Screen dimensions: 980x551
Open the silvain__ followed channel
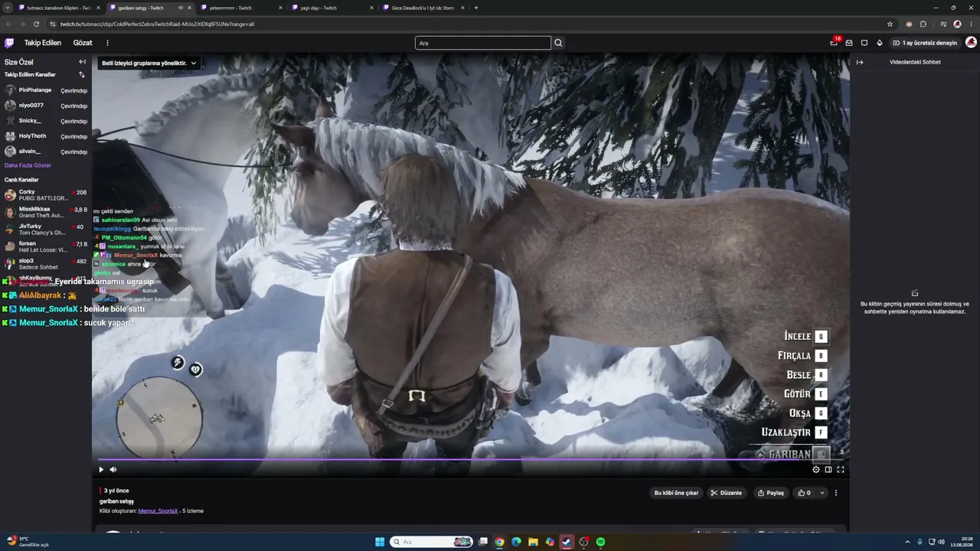46,152
